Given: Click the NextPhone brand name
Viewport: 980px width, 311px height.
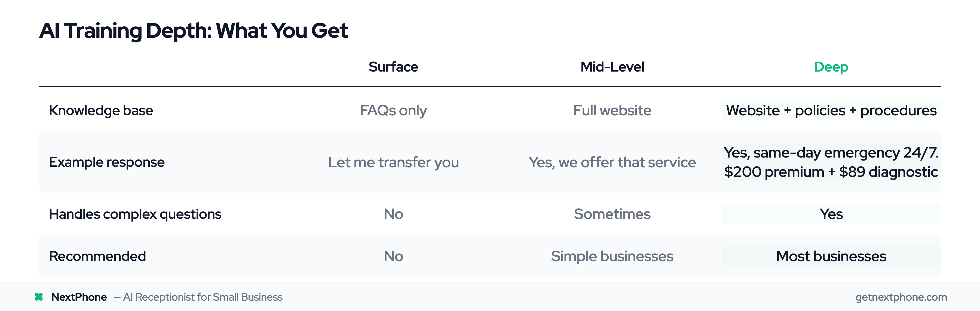Looking at the screenshot, I should 79,297.
